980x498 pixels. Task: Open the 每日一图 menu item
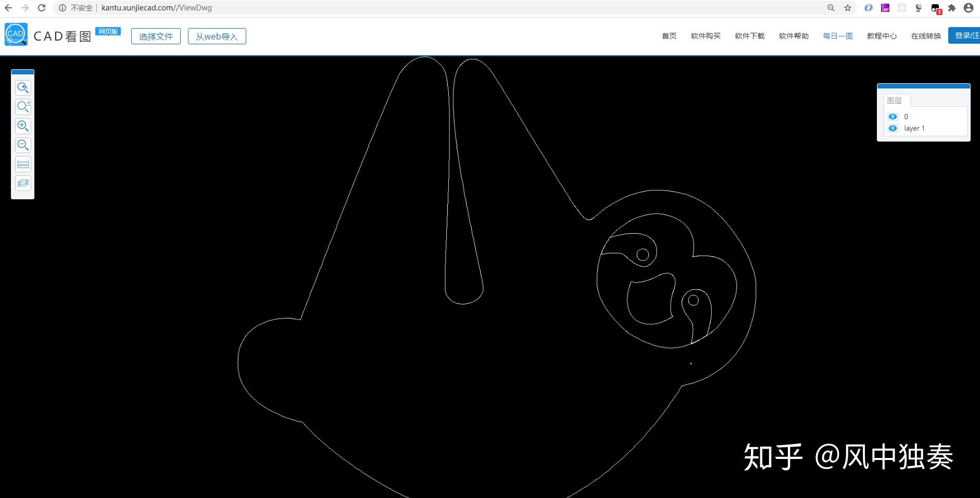(837, 35)
